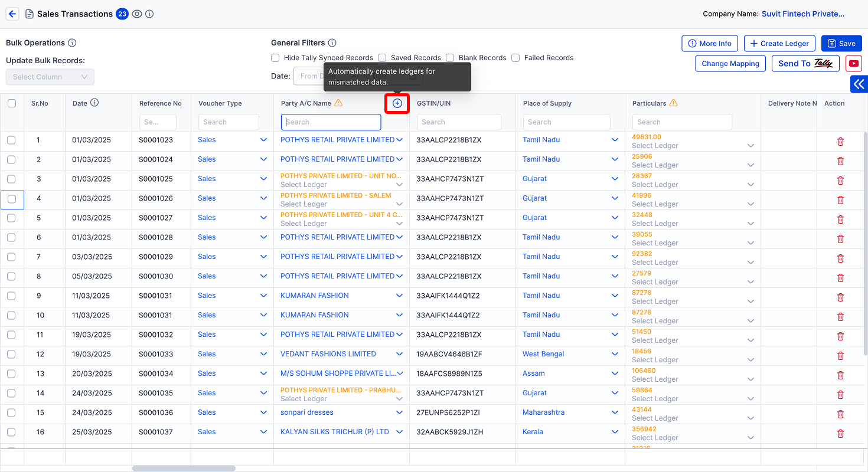Expand Party A/C dropdown for KUMARAN FASHION row 9
Image resolution: width=868 pixels, height=472 pixels.
pyautogui.click(x=399, y=296)
